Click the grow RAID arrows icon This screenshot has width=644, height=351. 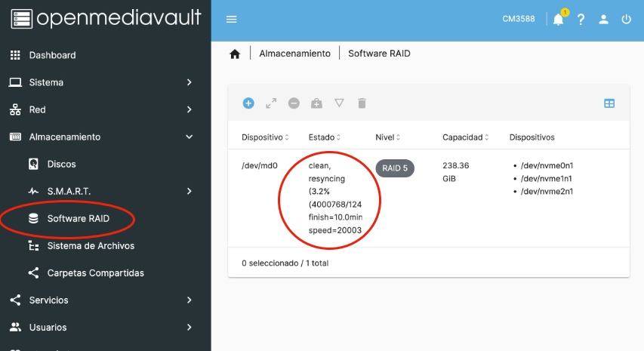coord(271,103)
